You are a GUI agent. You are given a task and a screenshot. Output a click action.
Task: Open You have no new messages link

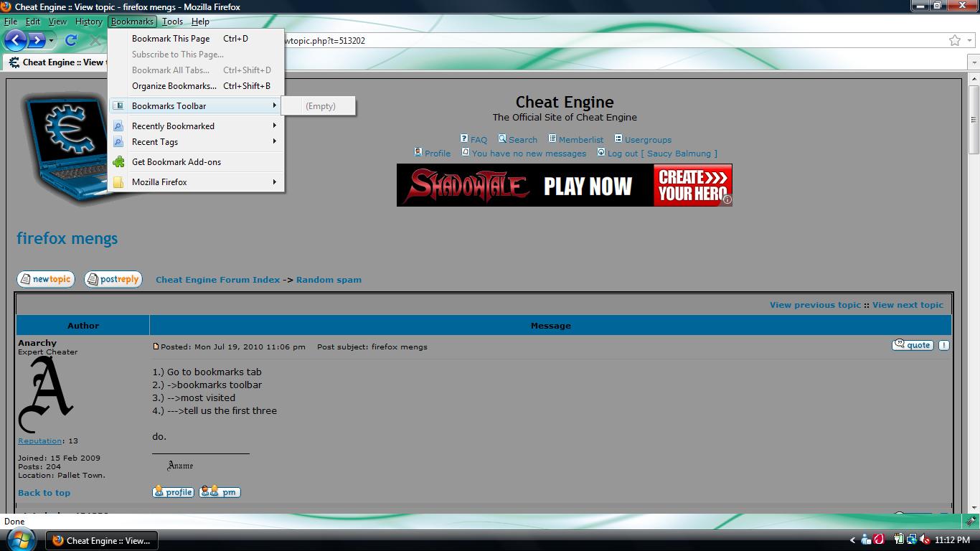coord(529,154)
